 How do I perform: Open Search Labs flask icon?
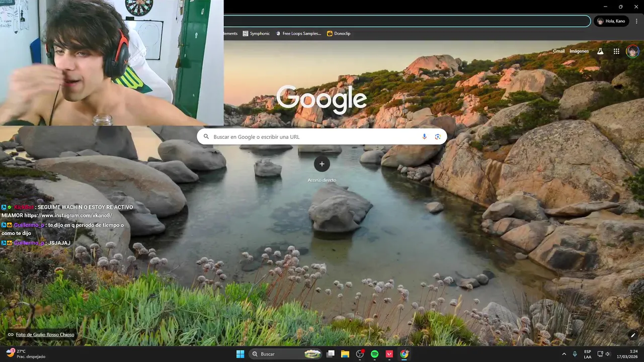tap(600, 51)
